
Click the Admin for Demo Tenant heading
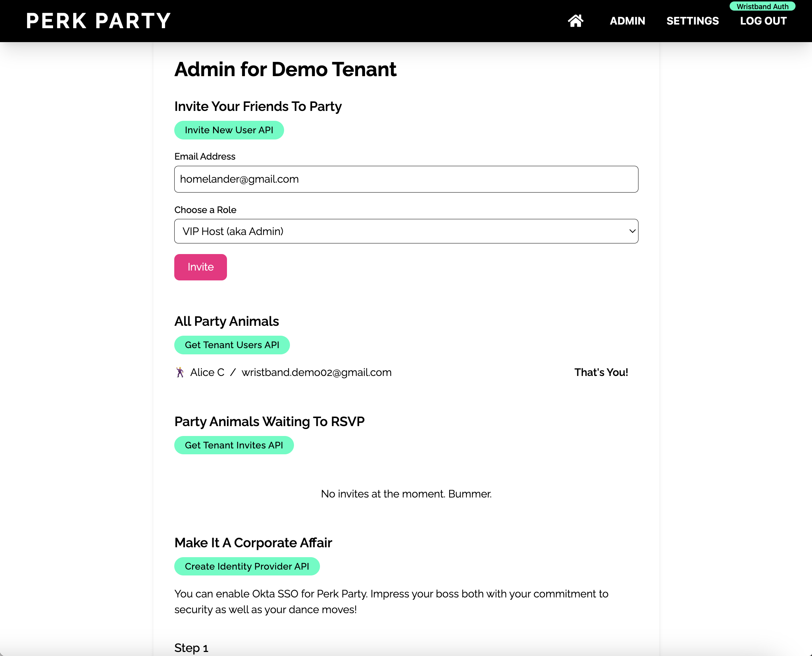[285, 70]
